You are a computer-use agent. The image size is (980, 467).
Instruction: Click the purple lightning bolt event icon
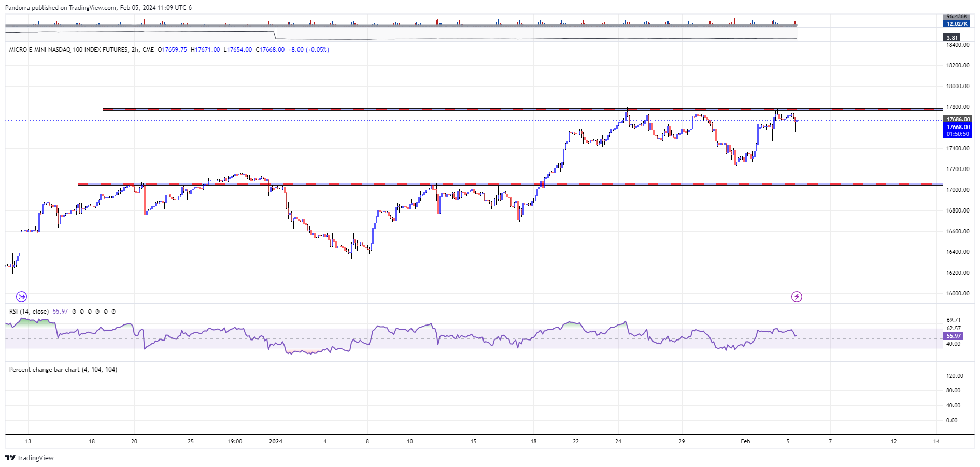click(x=797, y=297)
